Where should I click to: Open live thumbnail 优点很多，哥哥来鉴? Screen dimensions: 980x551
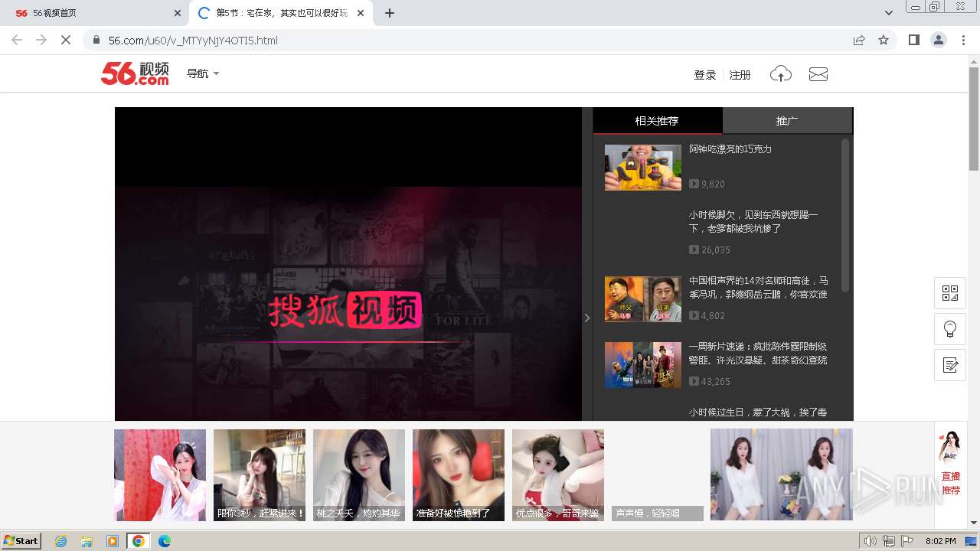[558, 475]
